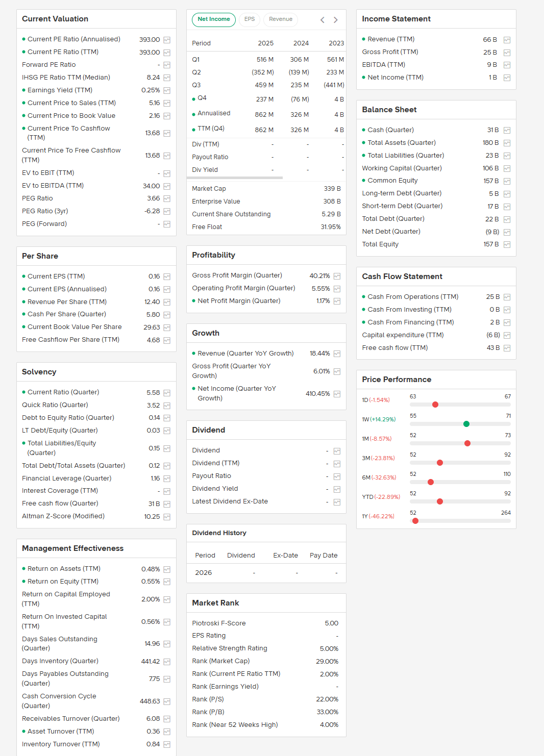Open chart for Net Income Quarter YoY Growth

click(x=337, y=394)
